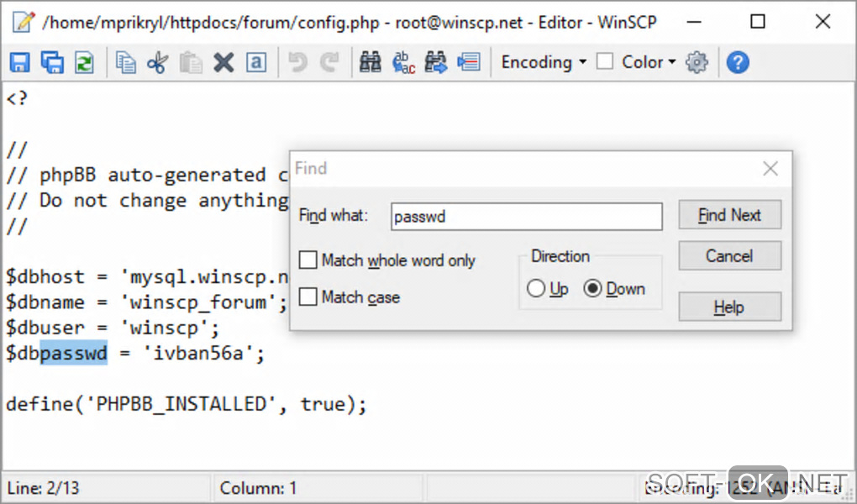Click the Select All icon
Image resolution: width=857 pixels, height=504 pixels.
pyautogui.click(x=256, y=62)
